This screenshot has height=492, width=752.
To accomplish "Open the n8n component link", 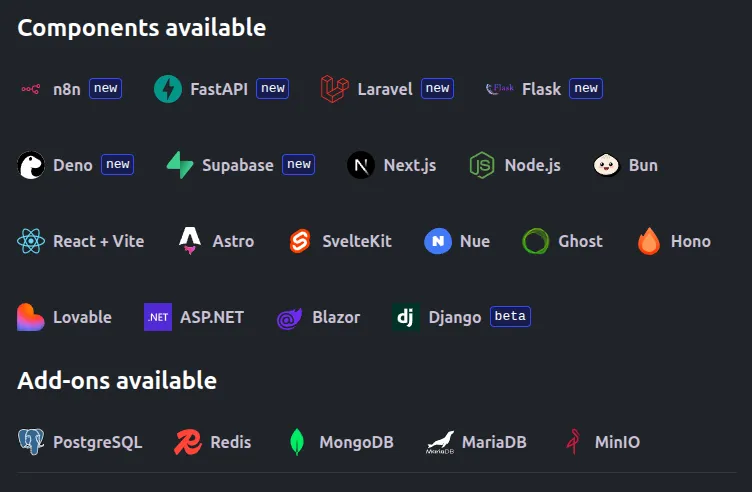I will pyautogui.click(x=67, y=89).
